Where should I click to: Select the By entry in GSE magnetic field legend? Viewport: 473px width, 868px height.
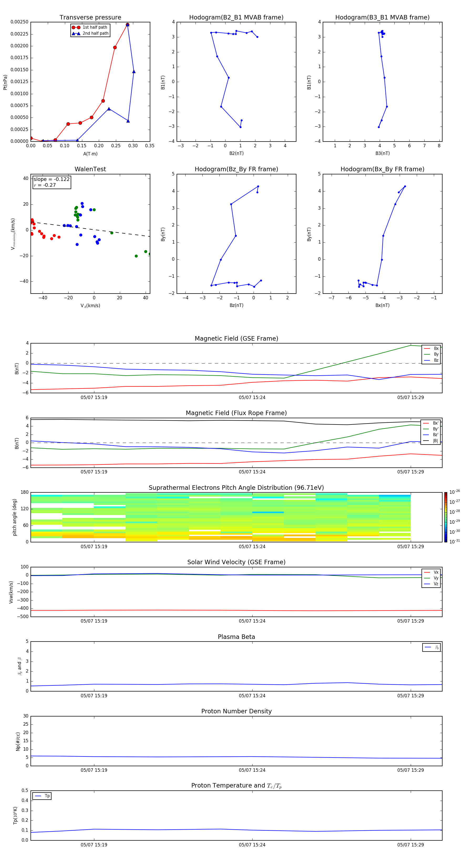(431, 354)
